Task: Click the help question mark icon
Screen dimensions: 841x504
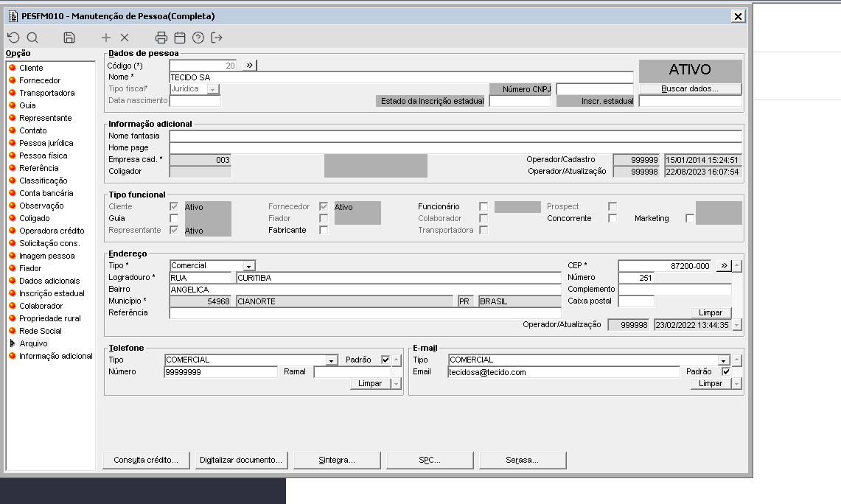Action: (198, 38)
